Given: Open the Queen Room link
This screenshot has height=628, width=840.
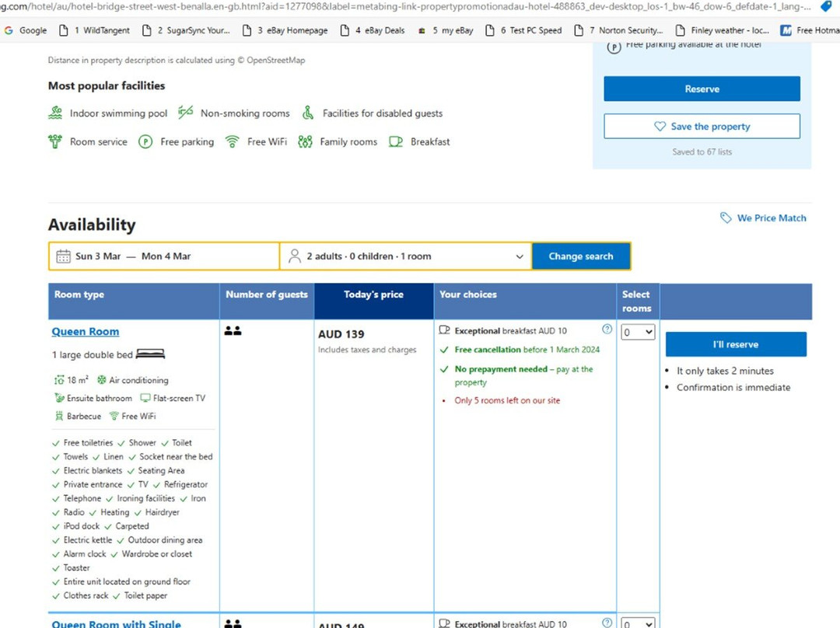Looking at the screenshot, I should 86,332.
